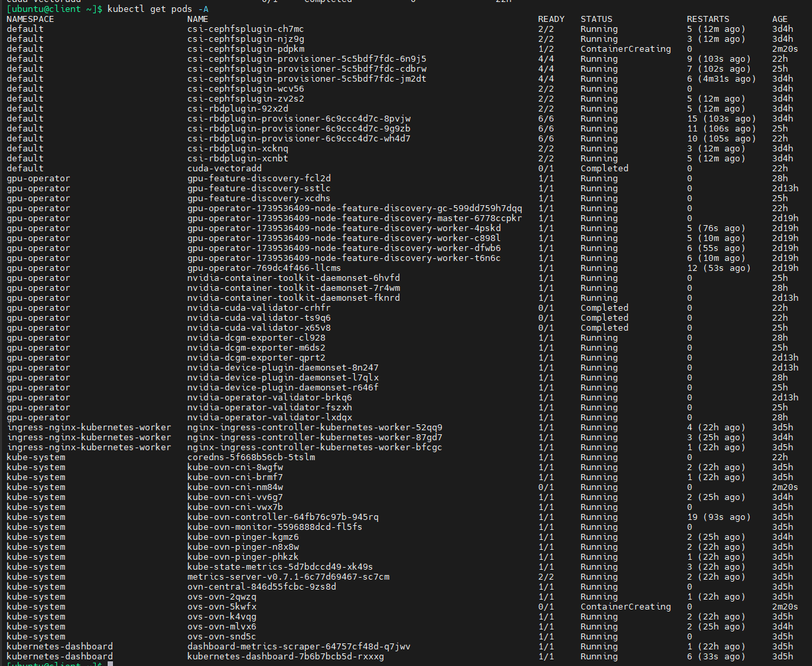This screenshot has height=666, width=812.
Task: Click pod kube-ovn-cni-nm84w
Action: (235, 487)
